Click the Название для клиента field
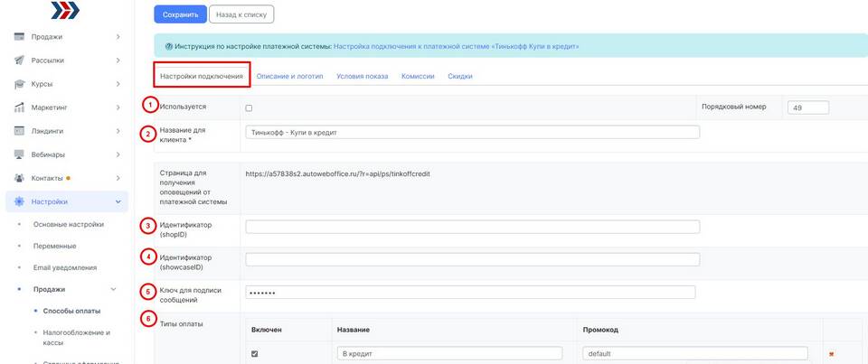Viewport: 868px width, 364px height. [x=472, y=132]
